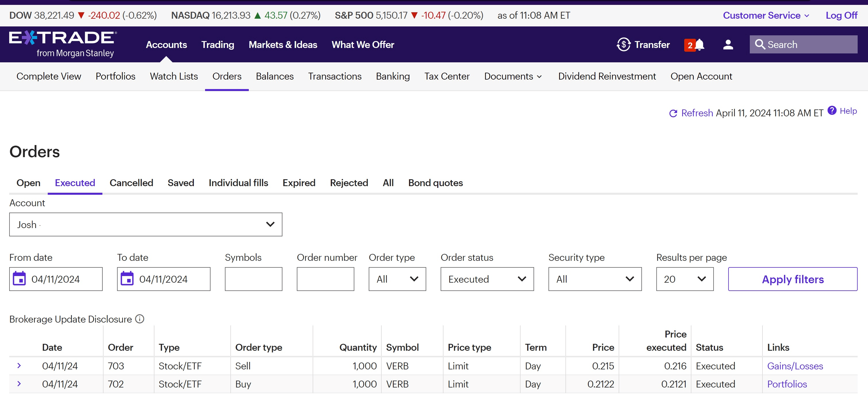The height and width of the screenshot is (405, 868).
Task: Open the Trading menu
Action: pos(217,45)
